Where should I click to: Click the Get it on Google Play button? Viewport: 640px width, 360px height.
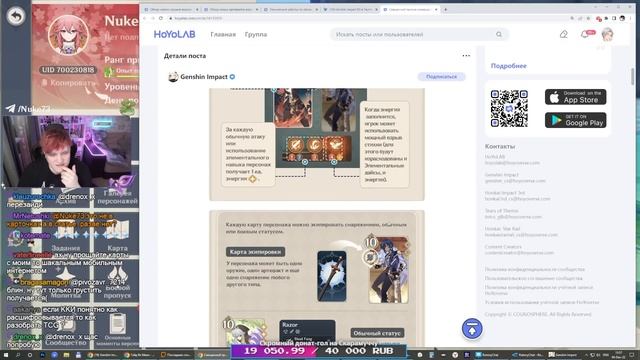click(x=576, y=120)
